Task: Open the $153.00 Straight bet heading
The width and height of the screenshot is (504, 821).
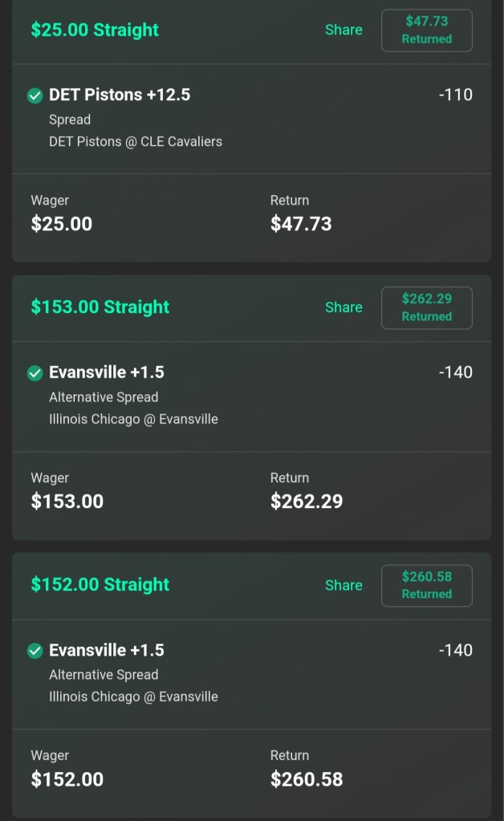Action: [100, 307]
